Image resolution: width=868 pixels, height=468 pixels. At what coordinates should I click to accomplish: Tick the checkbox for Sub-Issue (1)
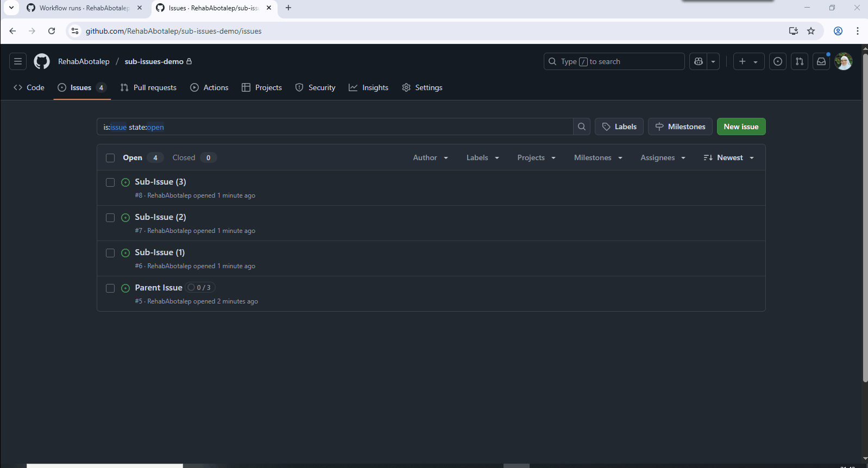coord(110,253)
